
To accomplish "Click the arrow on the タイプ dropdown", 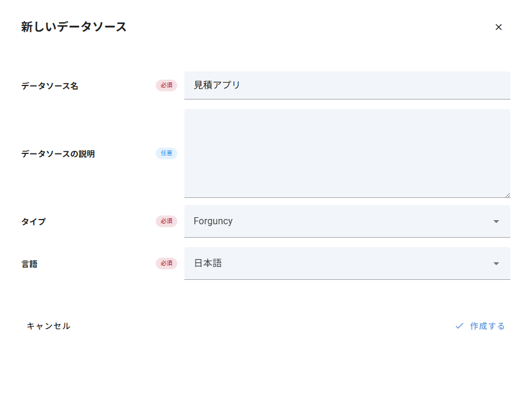I will click(x=496, y=221).
